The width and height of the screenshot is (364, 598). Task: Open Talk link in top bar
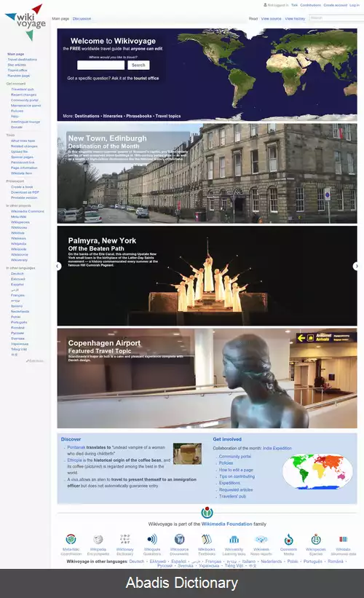[294, 5]
